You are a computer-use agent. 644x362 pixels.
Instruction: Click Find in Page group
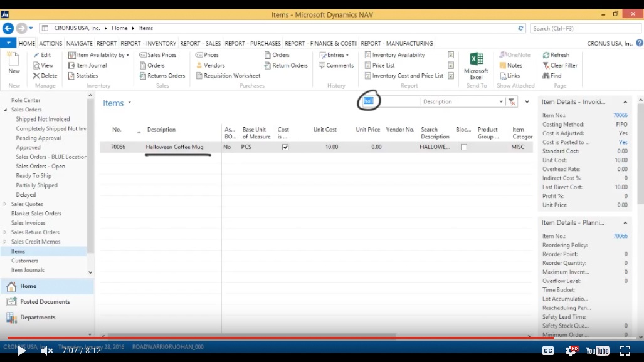point(552,76)
